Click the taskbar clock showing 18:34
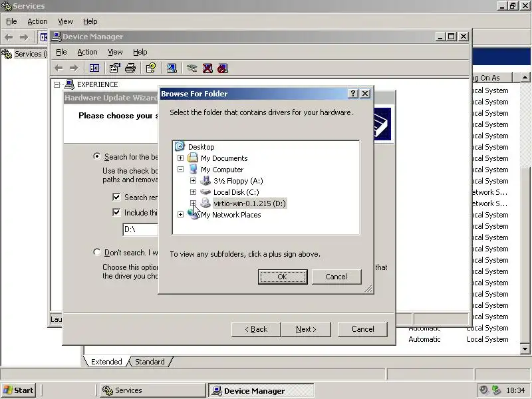 [515, 390]
